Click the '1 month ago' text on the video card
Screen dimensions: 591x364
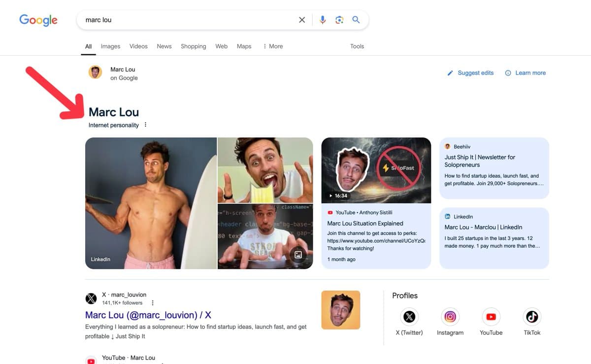pos(341,259)
